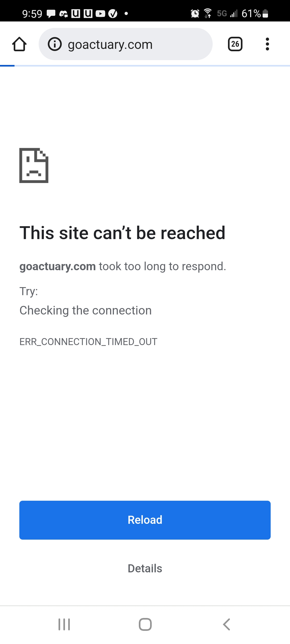
Task: Tap the 9:59 clock in status bar
Action: (32, 14)
